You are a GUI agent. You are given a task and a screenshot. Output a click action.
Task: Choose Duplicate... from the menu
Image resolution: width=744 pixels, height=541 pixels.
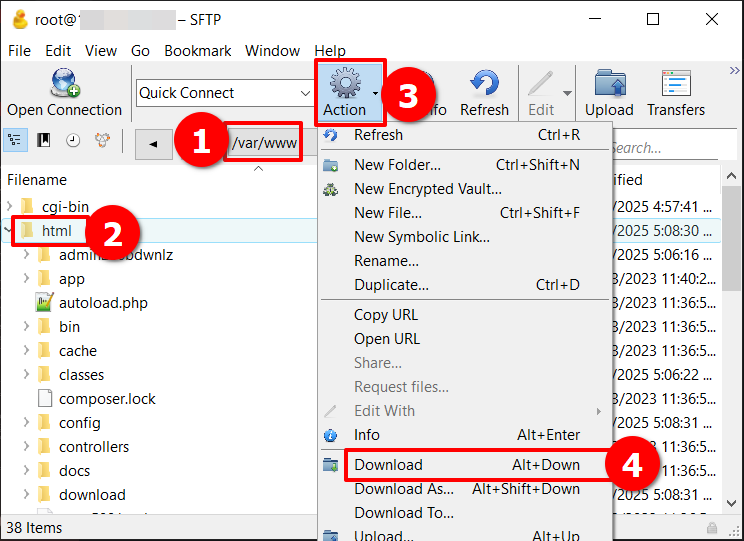click(x=465, y=285)
